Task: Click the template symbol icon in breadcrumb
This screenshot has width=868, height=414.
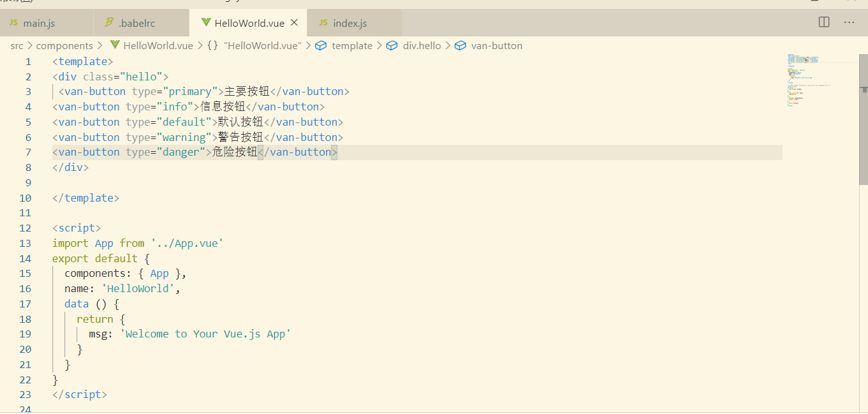Action: tap(321, 46)
